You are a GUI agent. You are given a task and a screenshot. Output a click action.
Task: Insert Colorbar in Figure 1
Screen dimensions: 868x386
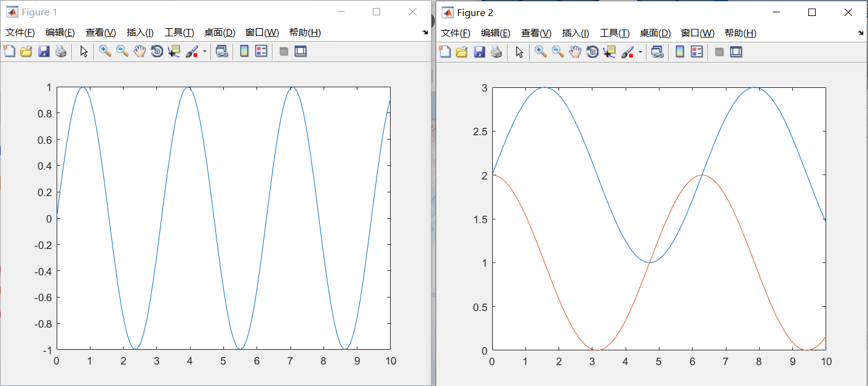(x=244, y=52)
